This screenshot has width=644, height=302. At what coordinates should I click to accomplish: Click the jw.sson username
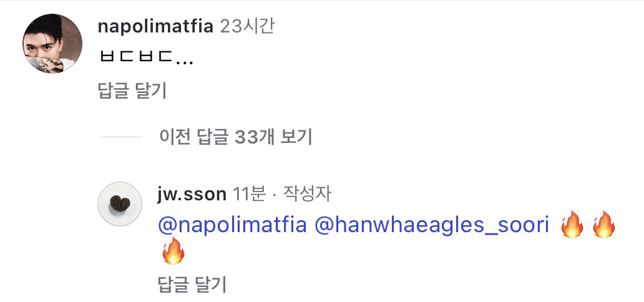tap(192, 194)
